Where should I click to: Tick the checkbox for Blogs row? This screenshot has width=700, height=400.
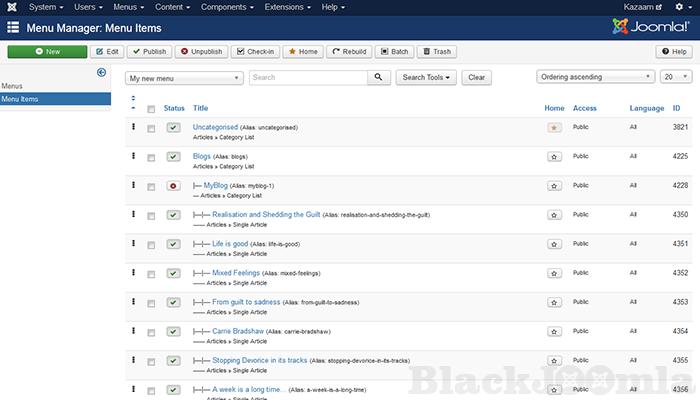[151, 157]
